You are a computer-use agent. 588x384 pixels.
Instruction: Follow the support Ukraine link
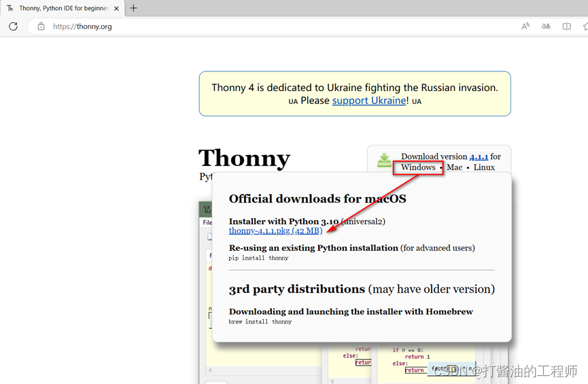369,101
